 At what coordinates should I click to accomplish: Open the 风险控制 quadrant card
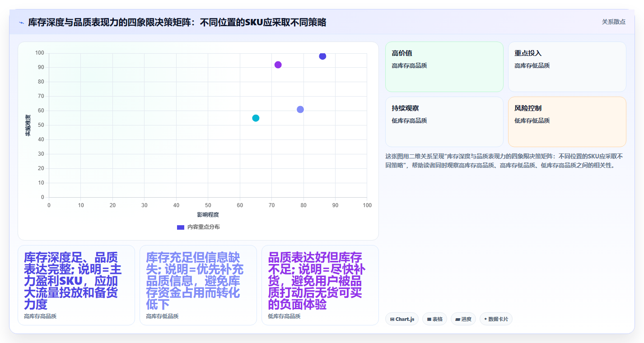pyautogui.click(x=567, y=122)
